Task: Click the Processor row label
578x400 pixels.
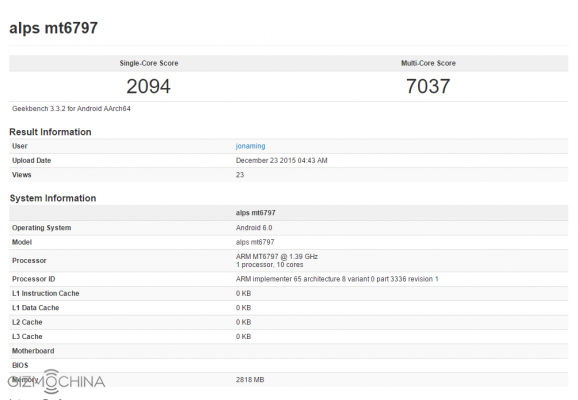Action: (29, 261)
